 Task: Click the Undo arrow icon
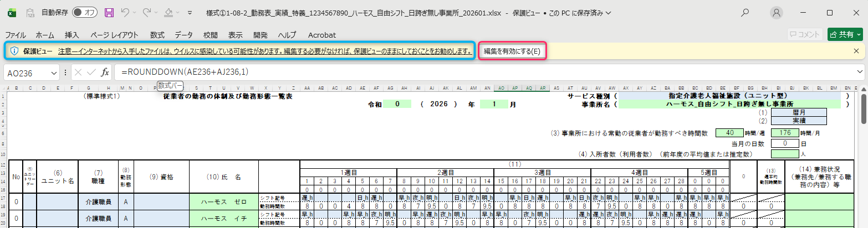pos(126,12)
